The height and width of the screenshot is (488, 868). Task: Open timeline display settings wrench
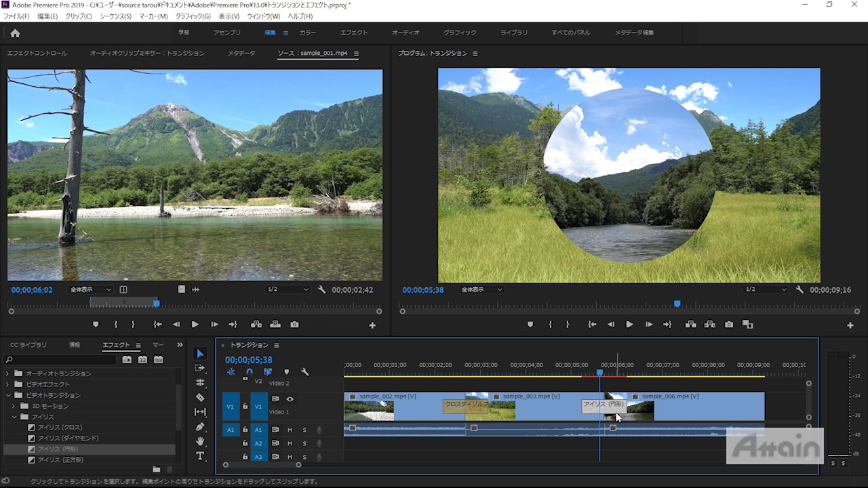pyautogui.click(x=304, y=372)
